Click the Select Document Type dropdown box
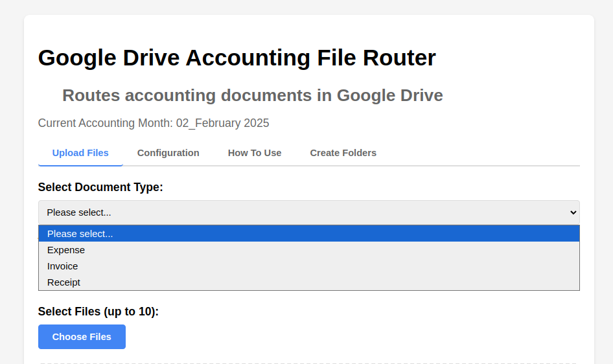This screenshot has width=613, height=364. point(309,212)
